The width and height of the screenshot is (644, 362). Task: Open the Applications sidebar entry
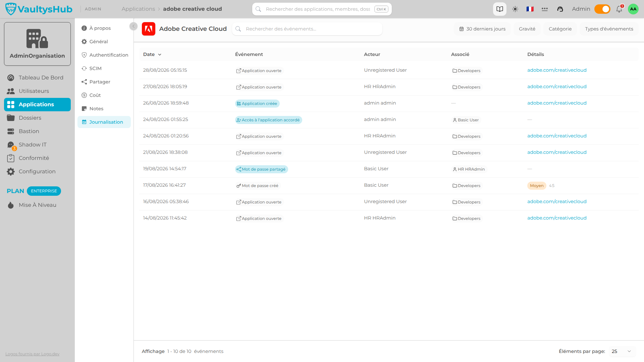pyautogui.click(x=37, y=104)
